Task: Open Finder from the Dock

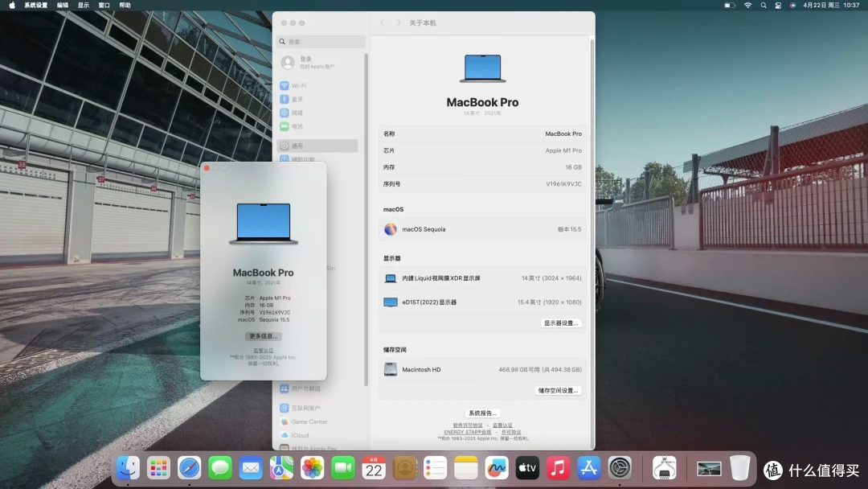Action: (x=128, y=469)
